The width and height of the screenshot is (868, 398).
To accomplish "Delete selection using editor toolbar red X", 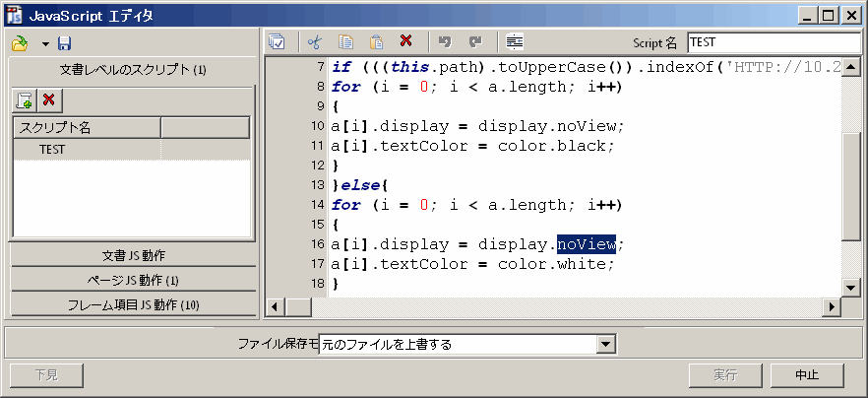I will (x=406, y=40).
